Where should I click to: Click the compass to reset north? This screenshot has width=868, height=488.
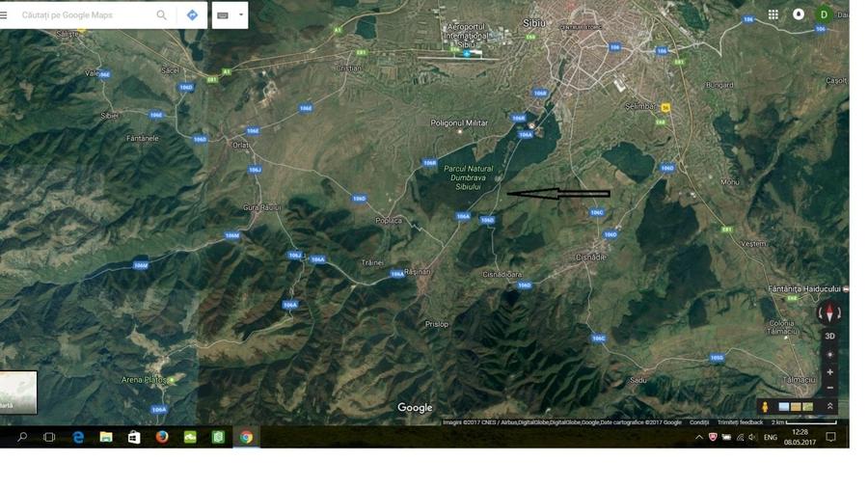[829, 313]
